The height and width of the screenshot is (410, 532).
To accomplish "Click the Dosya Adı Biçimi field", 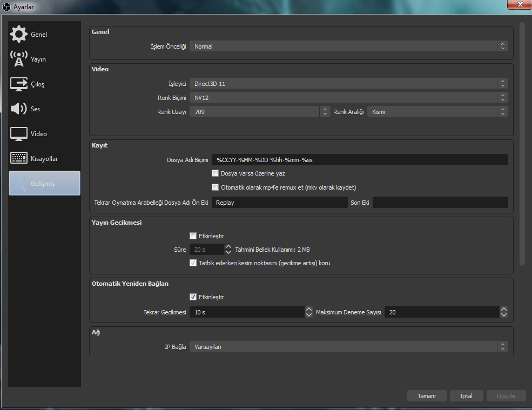I will click(360, 160).
